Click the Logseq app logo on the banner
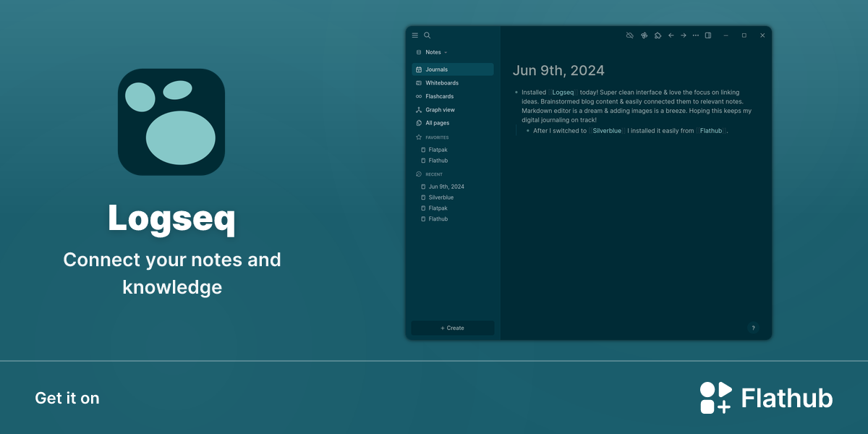Screen dimensions: 868x434 [x=171, y=122]
